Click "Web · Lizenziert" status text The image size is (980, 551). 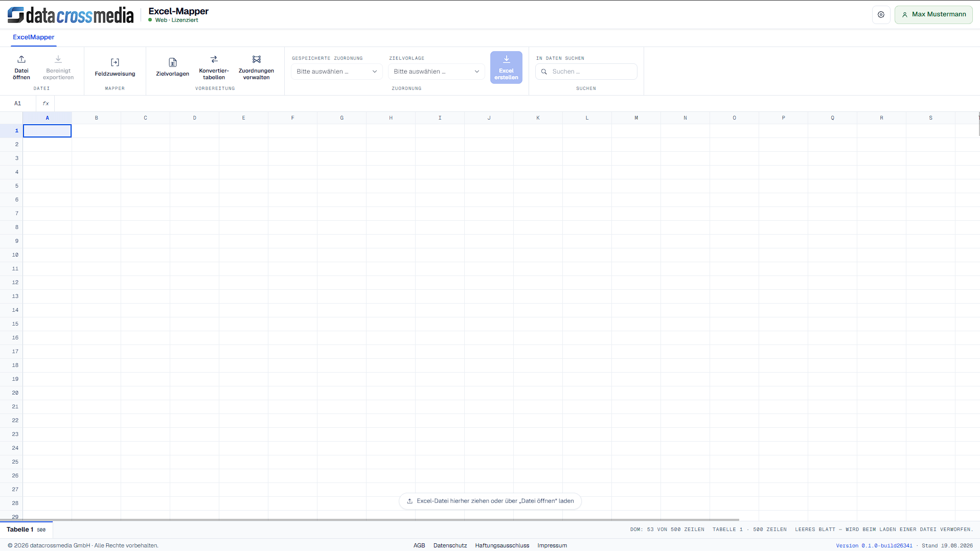pyautogui.click(x=176, y=20)
